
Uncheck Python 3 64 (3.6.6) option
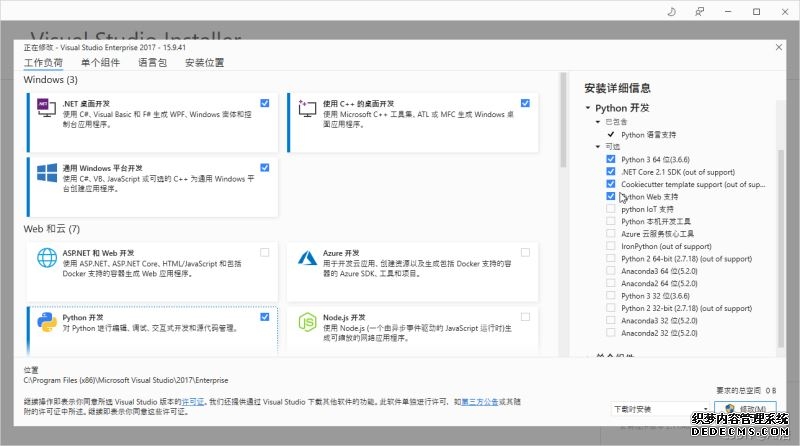(x=610, y=159)
